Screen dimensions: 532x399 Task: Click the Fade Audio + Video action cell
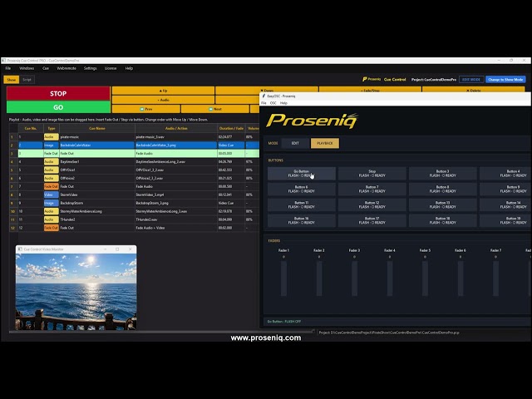pyautogui.click(x=176, y=228)
